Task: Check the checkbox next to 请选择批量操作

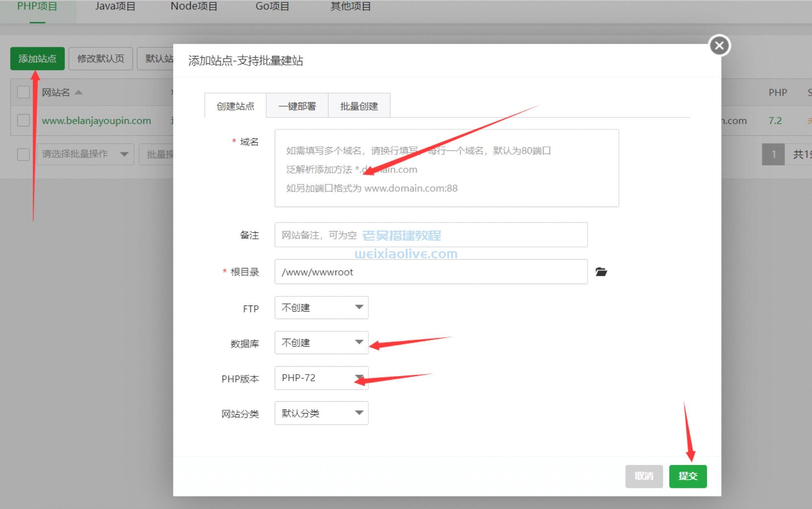Action: [23, 154]
